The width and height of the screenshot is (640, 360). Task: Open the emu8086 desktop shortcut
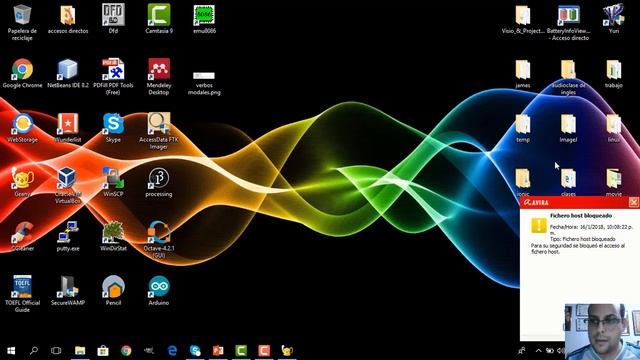(x=204, y=19)
